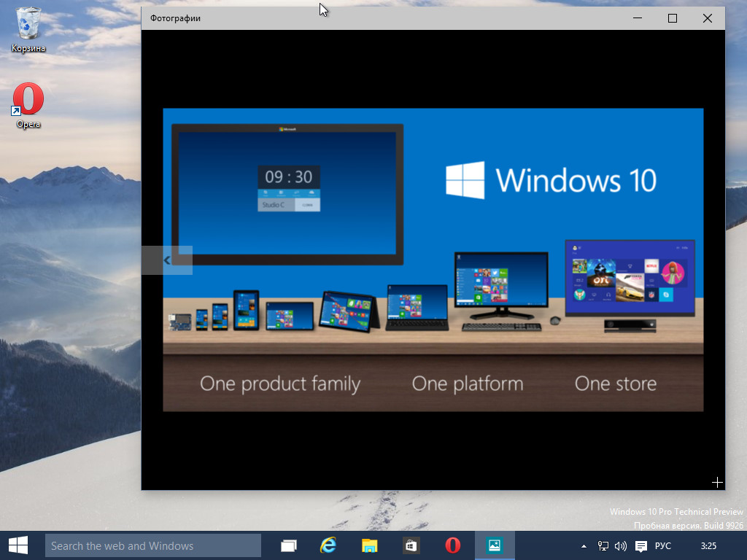
Task: Launch Opera from the taskbar
Action: pos(452,545)
